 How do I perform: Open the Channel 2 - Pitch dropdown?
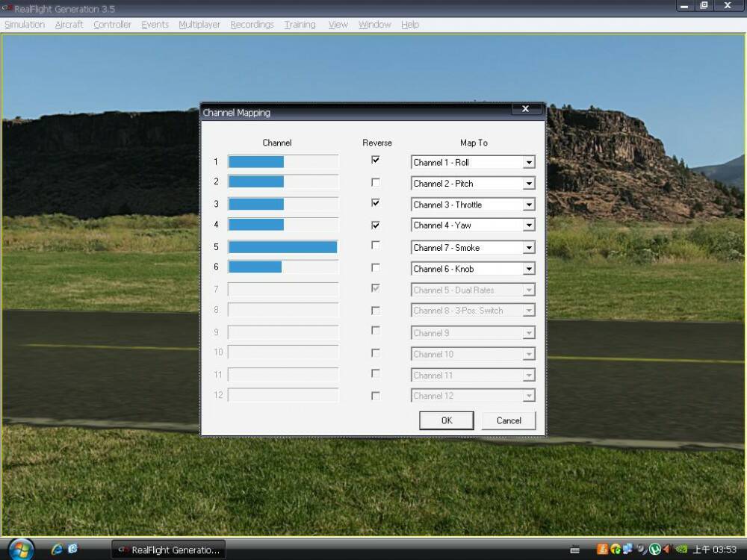tap(473, 184)
